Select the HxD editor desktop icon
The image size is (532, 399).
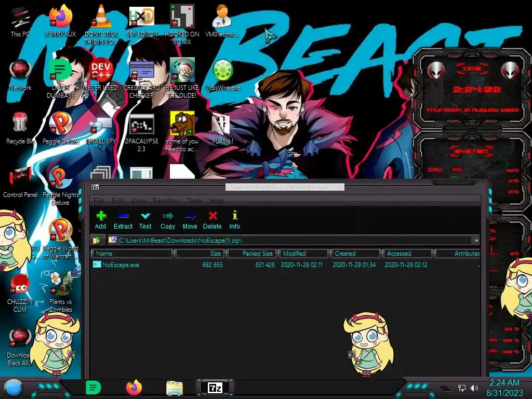coord(142,22)
